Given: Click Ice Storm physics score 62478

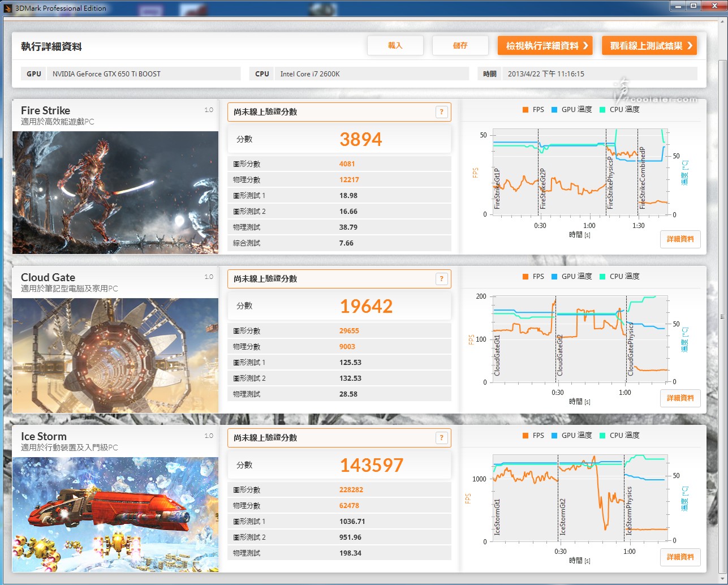Looking at the screenshot, I should coord(349,506).
